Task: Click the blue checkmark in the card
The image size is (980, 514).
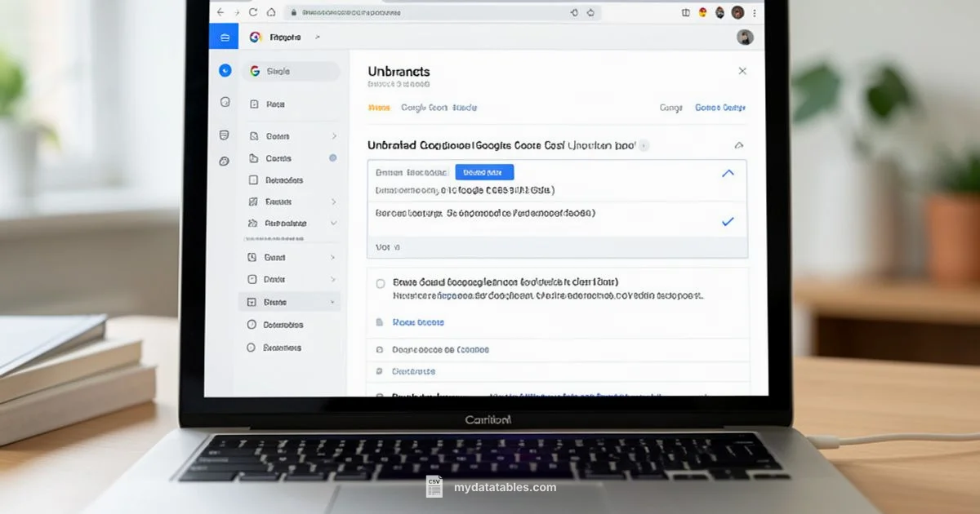Action: (728, 221)
